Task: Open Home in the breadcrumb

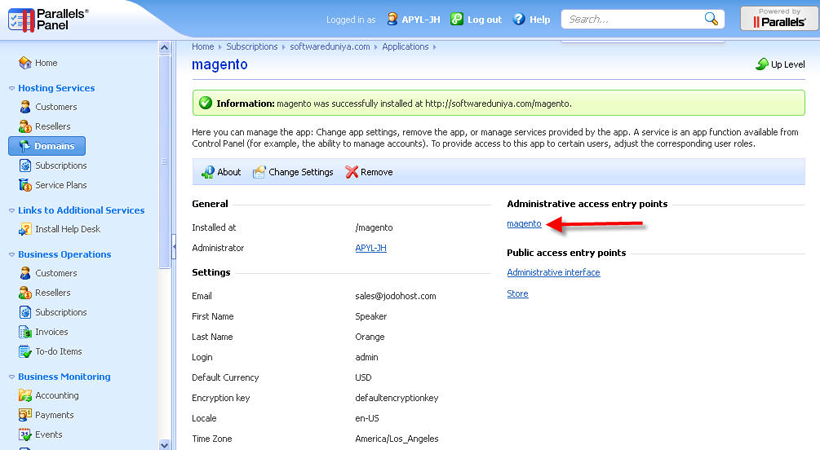Action: (202, 47)
